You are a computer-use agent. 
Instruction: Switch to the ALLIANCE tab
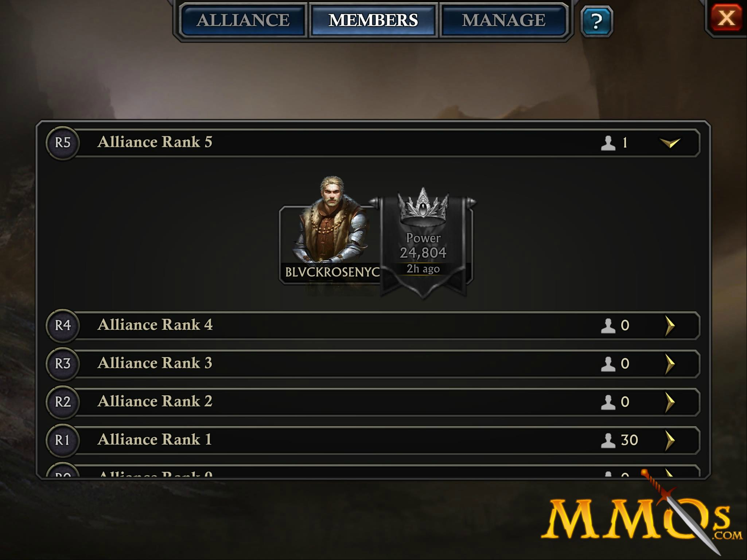click(x=243, y=20)
